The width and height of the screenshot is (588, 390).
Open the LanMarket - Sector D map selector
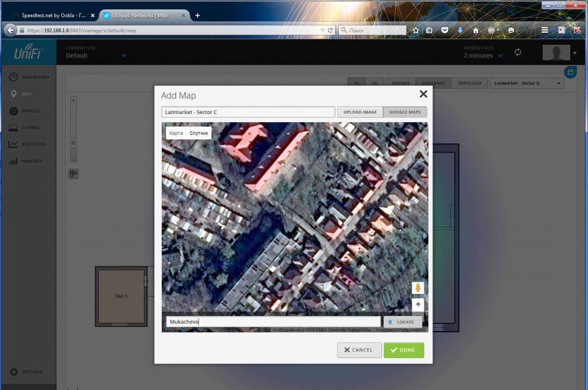[526, 83]
